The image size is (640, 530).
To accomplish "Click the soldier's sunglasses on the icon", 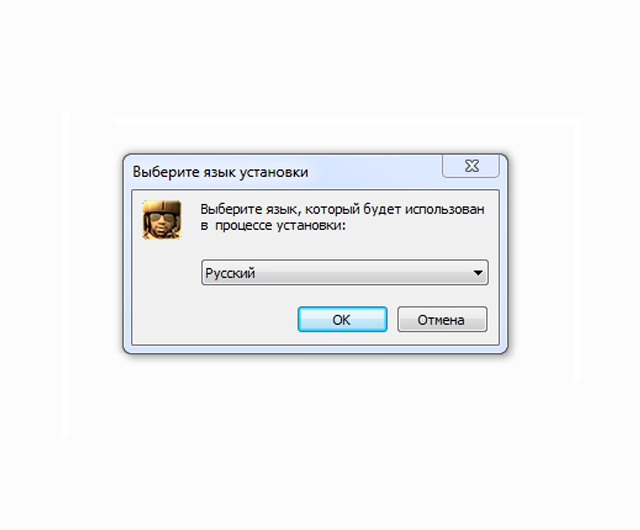I will (161, 217).
